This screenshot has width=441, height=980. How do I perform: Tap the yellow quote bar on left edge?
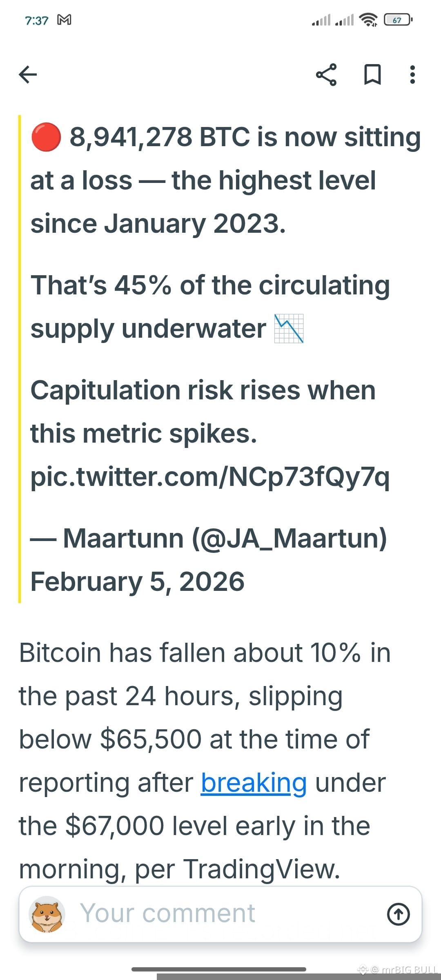[20, 359]
